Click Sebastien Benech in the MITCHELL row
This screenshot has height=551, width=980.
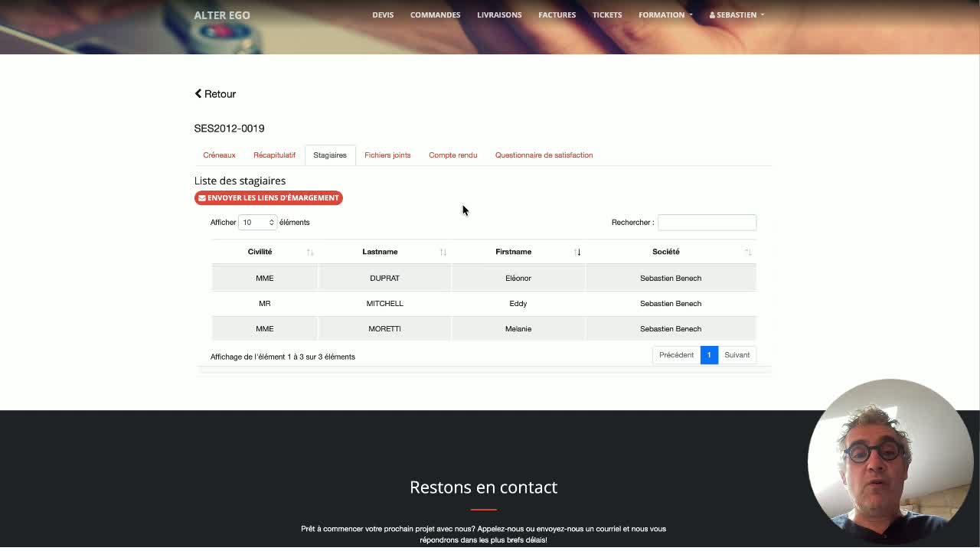(x=671, y=303)
